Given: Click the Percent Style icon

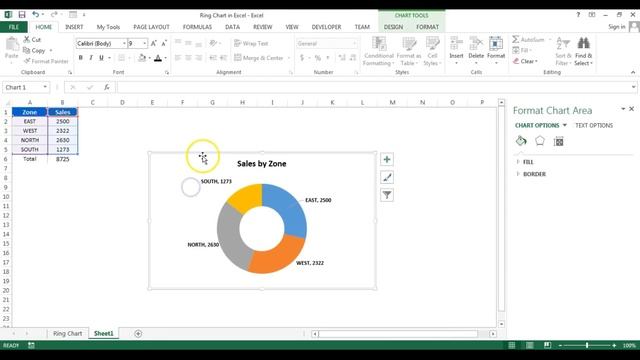Looking at the screenshot, I should (317, 58).
